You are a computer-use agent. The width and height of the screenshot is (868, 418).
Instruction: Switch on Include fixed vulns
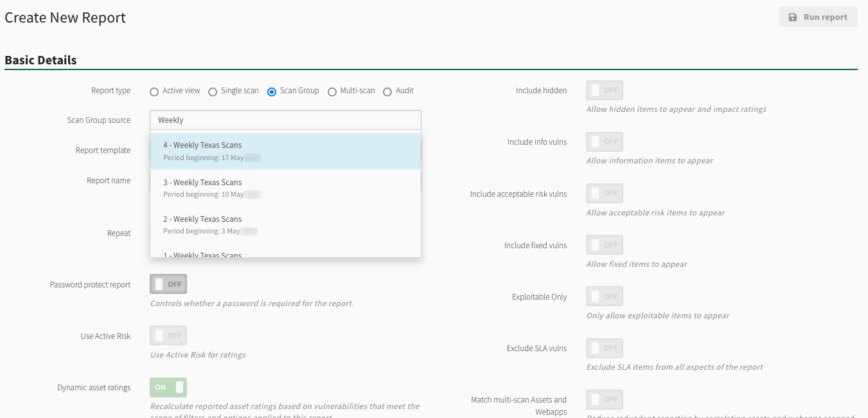point(605,245)
